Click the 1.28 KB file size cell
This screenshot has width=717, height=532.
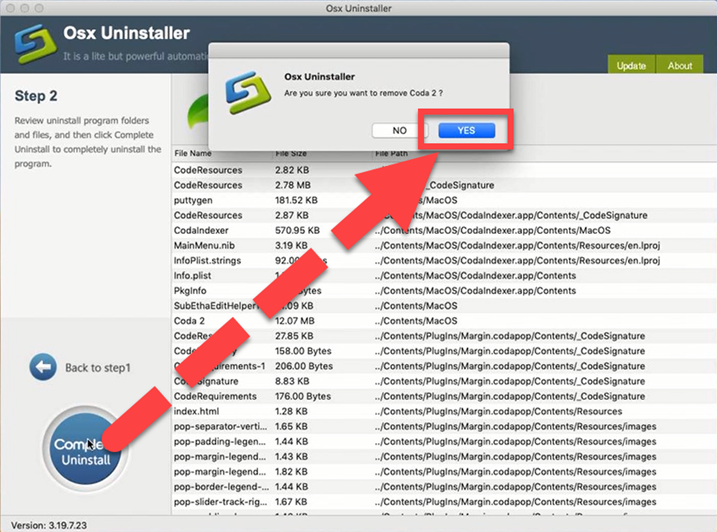pos(291,411)
